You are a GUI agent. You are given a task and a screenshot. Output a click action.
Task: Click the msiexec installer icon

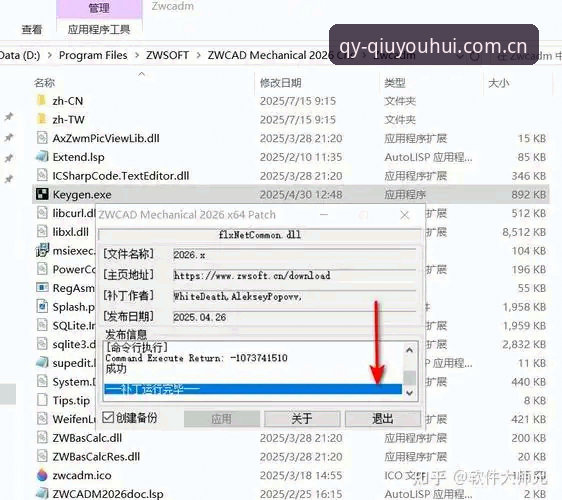coord(42,250)
